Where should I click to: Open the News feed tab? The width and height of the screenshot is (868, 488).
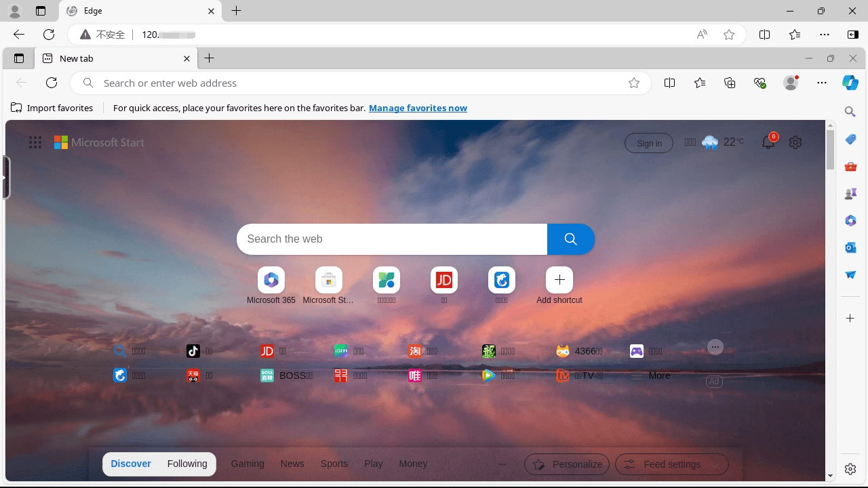pyautogui.click(x=292, y=464)
